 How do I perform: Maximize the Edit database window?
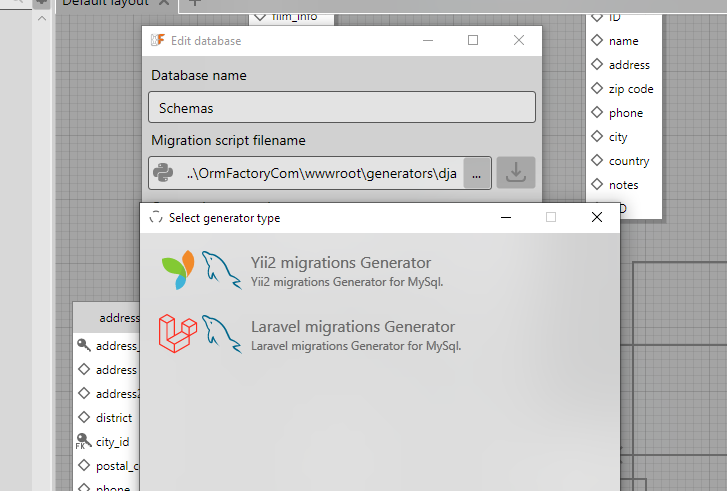point(473,40)
